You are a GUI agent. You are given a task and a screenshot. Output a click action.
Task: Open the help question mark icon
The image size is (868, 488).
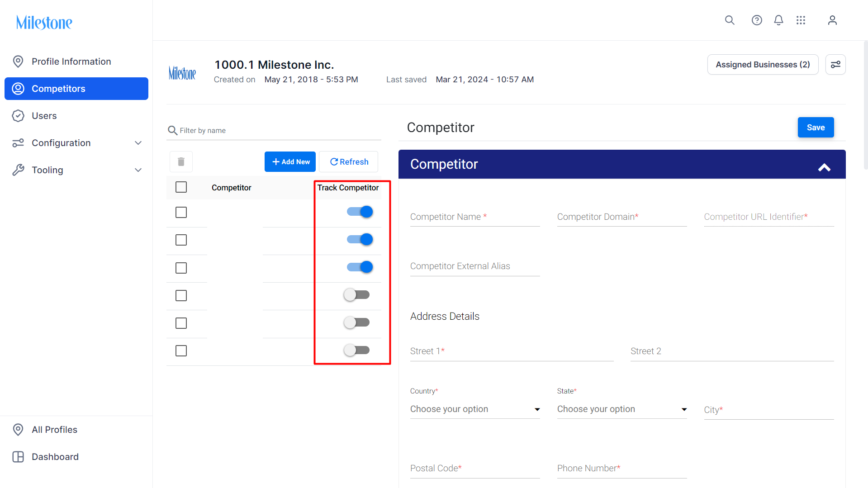(757, 20)
